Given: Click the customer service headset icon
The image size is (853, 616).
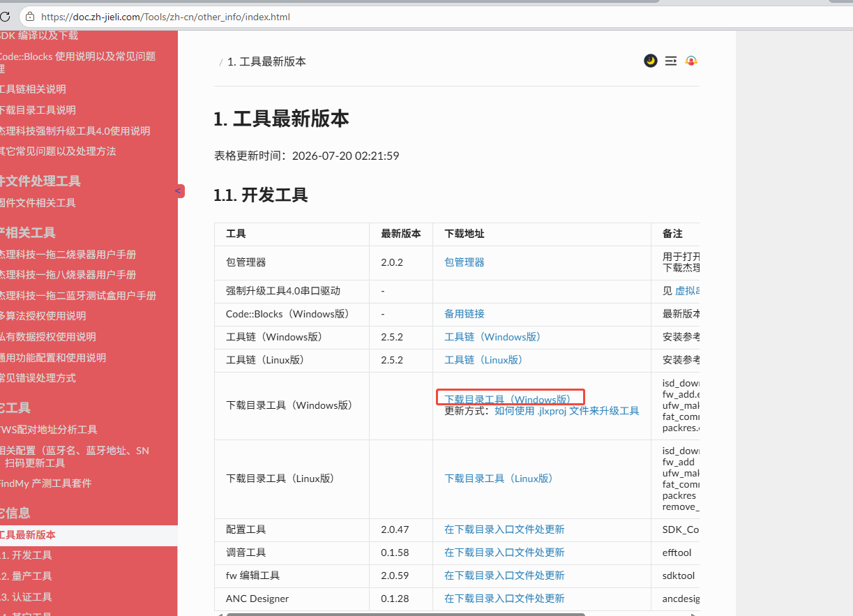Looking at the screenshot, I should [691, 61].
